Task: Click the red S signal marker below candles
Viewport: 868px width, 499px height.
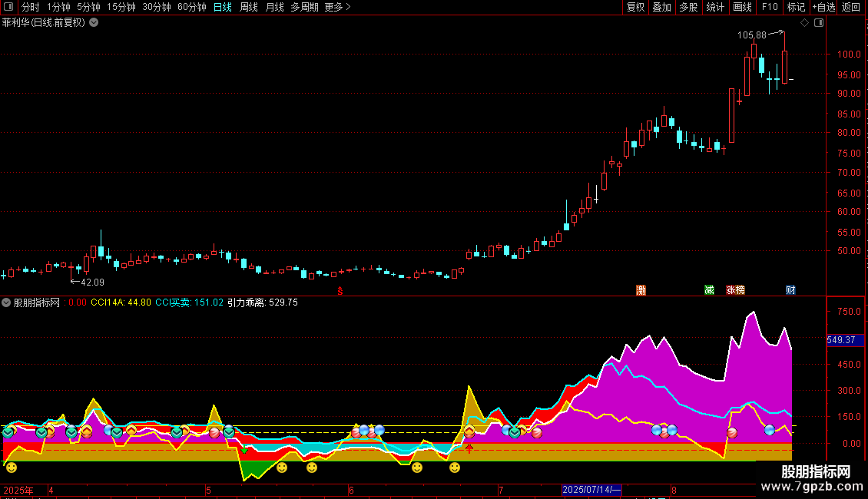Action: pos(340,291)
